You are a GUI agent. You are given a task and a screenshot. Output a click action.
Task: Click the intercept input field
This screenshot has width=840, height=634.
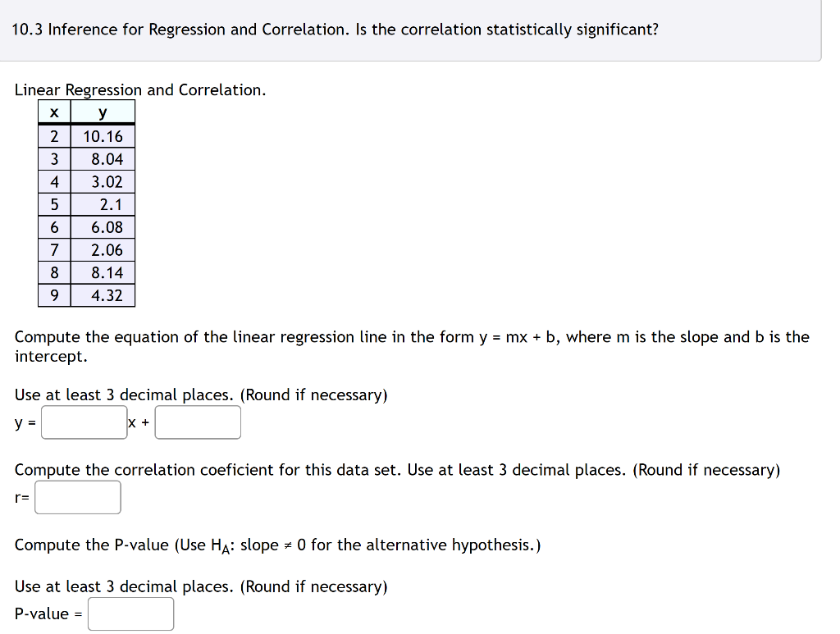198,422
